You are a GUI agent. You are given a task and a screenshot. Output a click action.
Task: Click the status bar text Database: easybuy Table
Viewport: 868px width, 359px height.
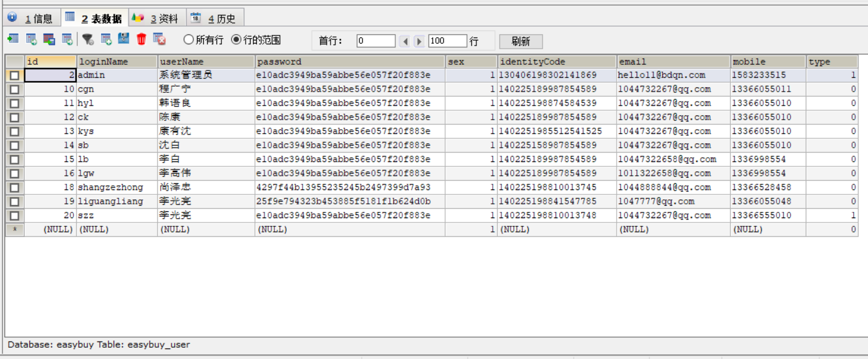pyautogui.click(x=99, y=345)
